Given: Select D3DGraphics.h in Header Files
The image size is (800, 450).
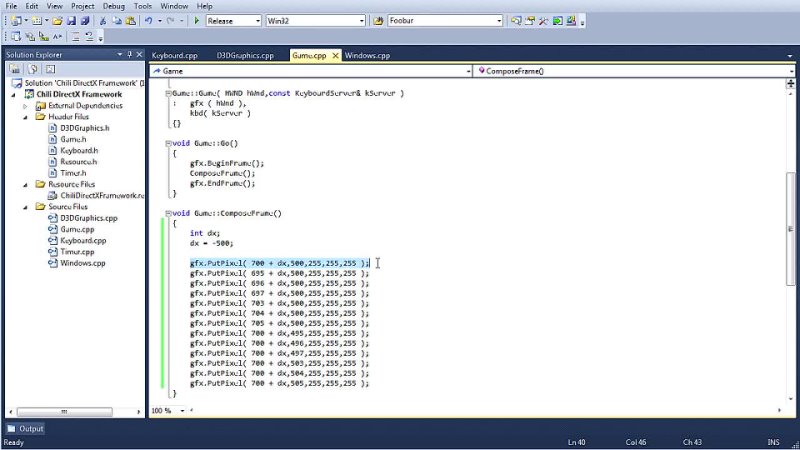Looking at the screenshot, I should 85,128.
